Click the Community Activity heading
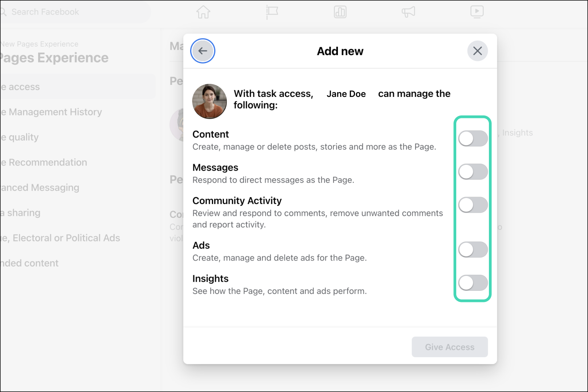Viewport: 588px width, 392px height. [237, 201]
